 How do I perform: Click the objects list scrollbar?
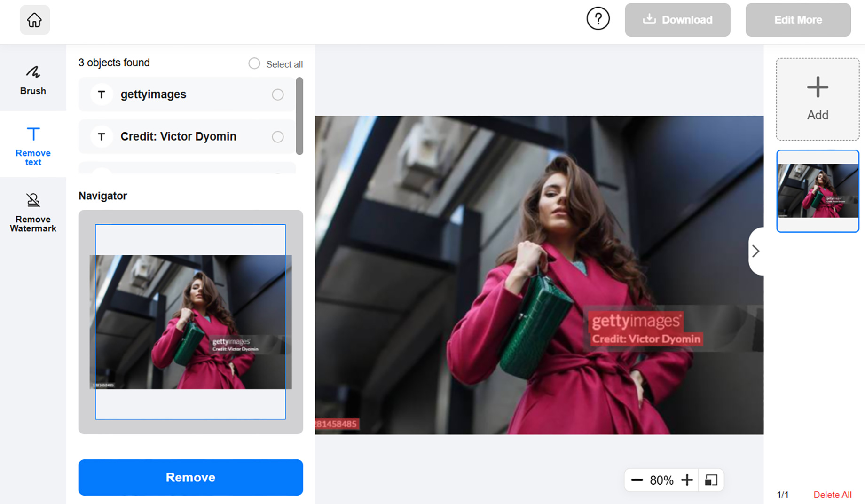point(299,116)
